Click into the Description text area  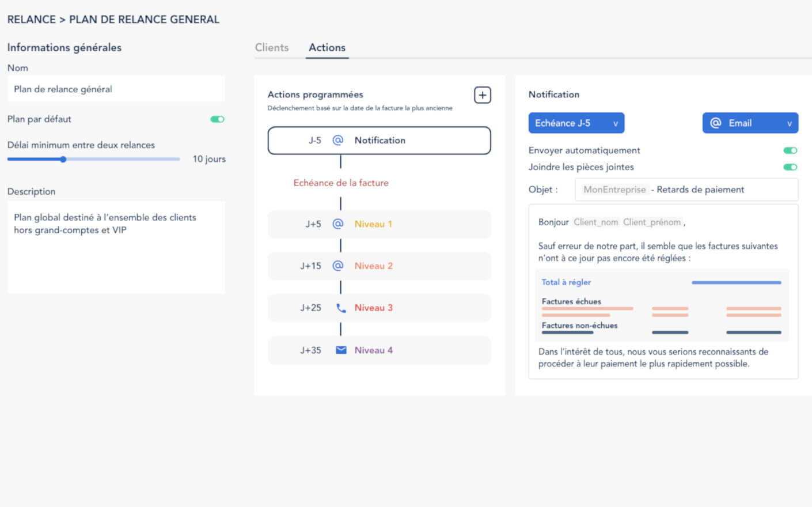click(116, 247)
